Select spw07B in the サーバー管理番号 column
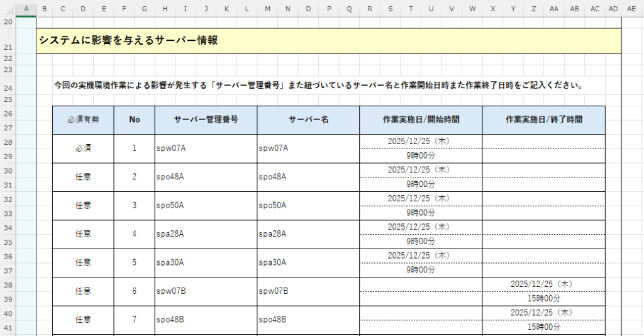644x336 pixels. click(x=170, y=291)
